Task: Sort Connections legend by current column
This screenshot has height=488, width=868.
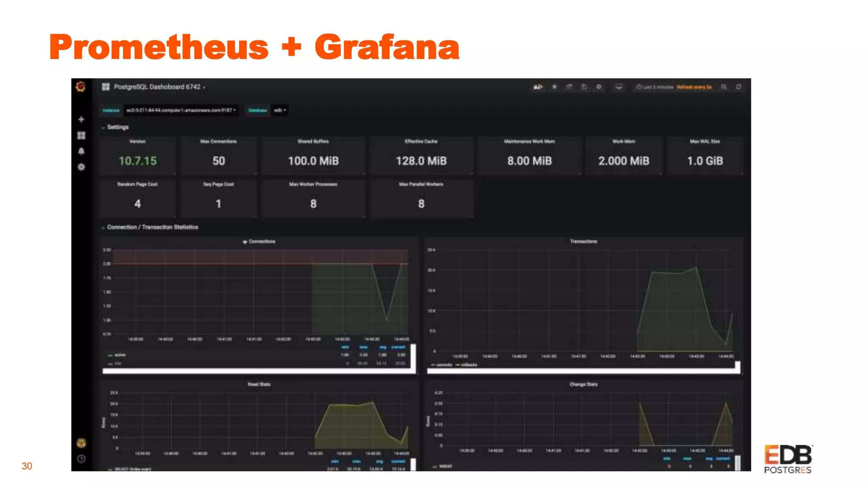Action: pyautogui.click(x=398, y=347)
